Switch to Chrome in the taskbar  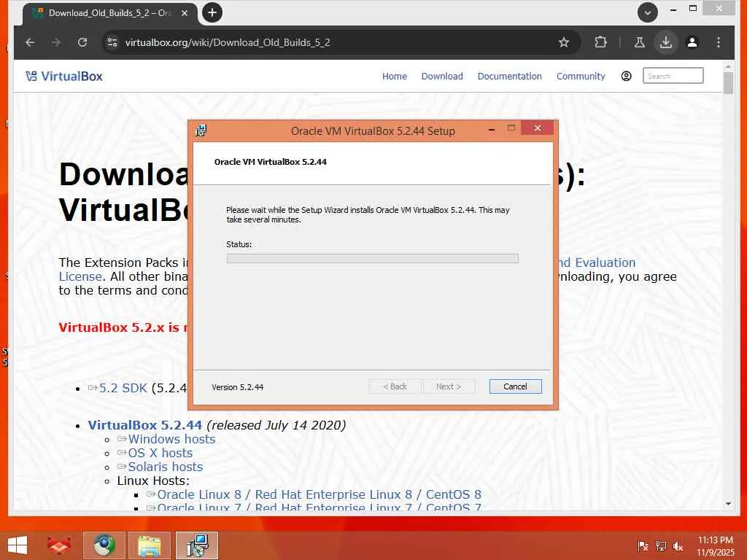104,545
